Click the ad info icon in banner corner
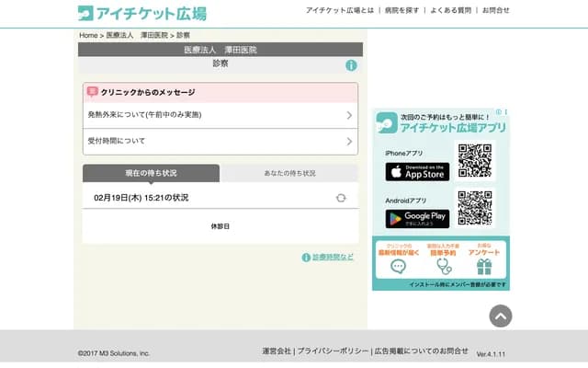The width and height of the screenshot is (588, 368). point(499,112)
